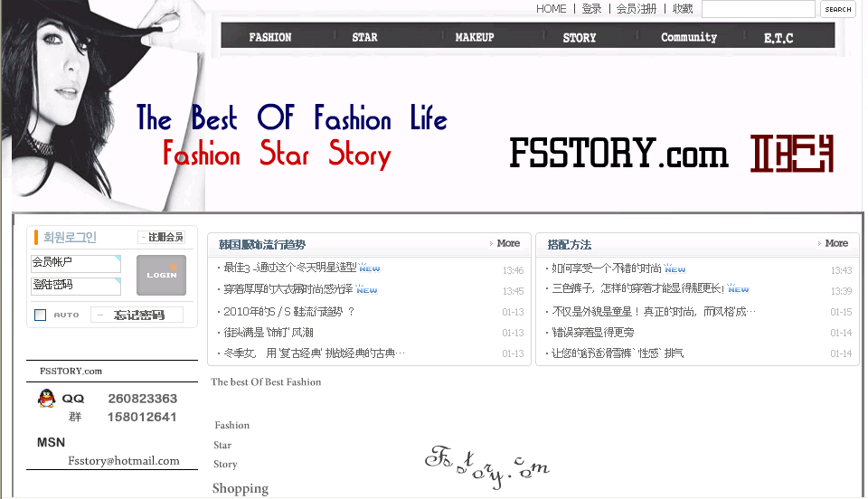Click the MSN label

[x=51, y=442]
